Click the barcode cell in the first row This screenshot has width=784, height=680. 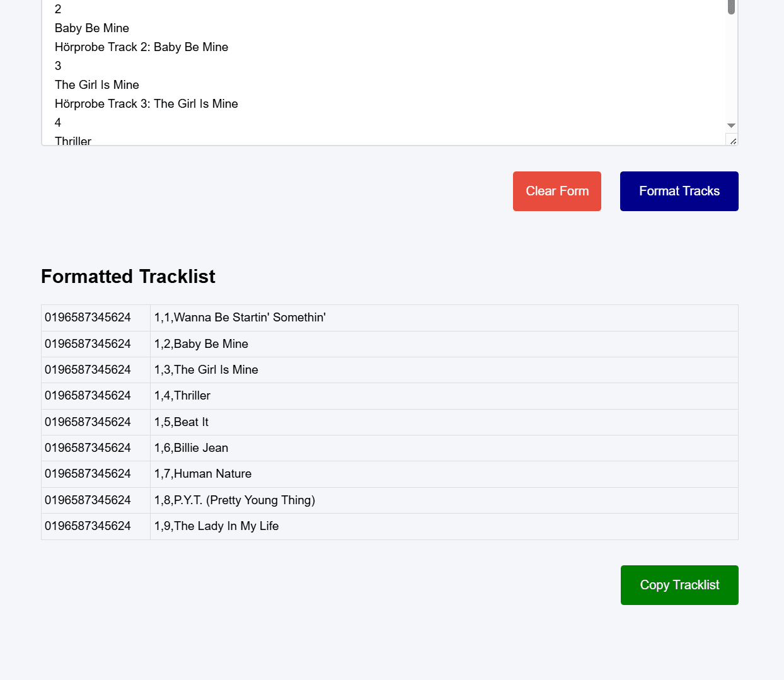88,318
